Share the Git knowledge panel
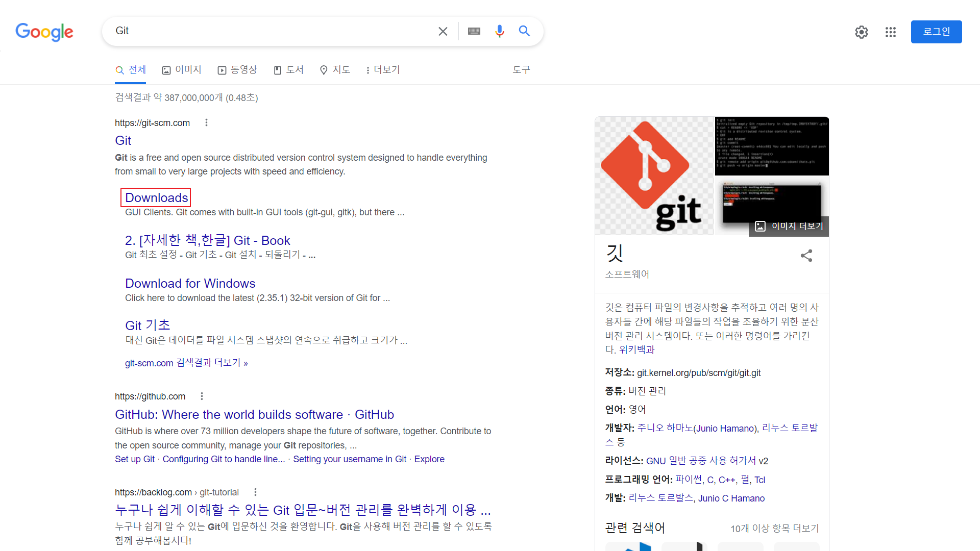980x551 pixels. [x=806, y=256]
